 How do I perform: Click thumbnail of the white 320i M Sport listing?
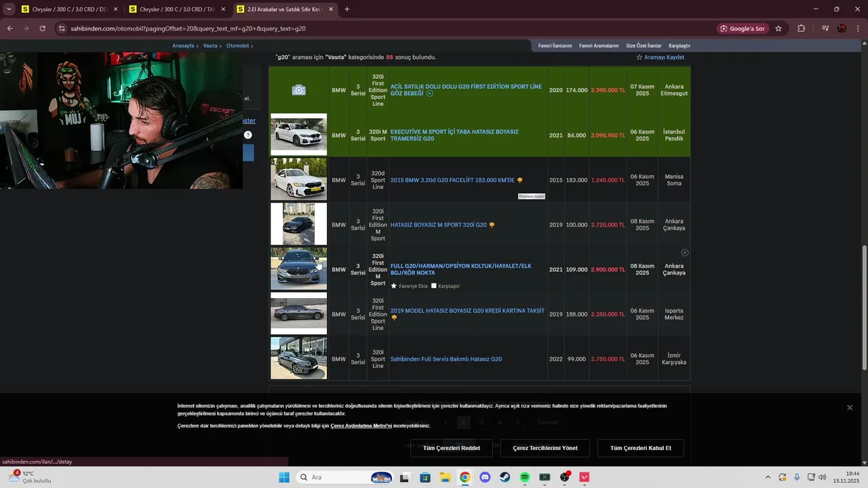[298, 135]
